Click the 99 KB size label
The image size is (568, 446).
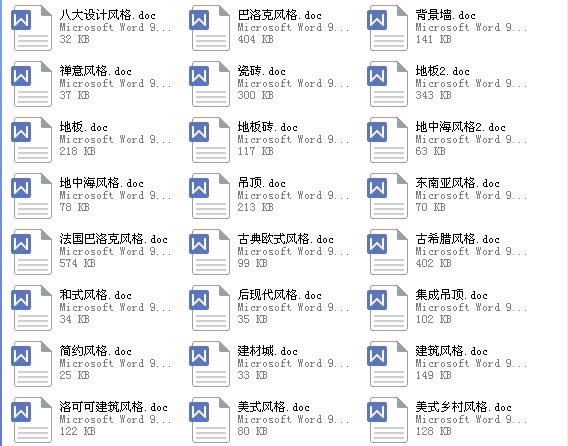pyautogui.click(x=252, y=263)
